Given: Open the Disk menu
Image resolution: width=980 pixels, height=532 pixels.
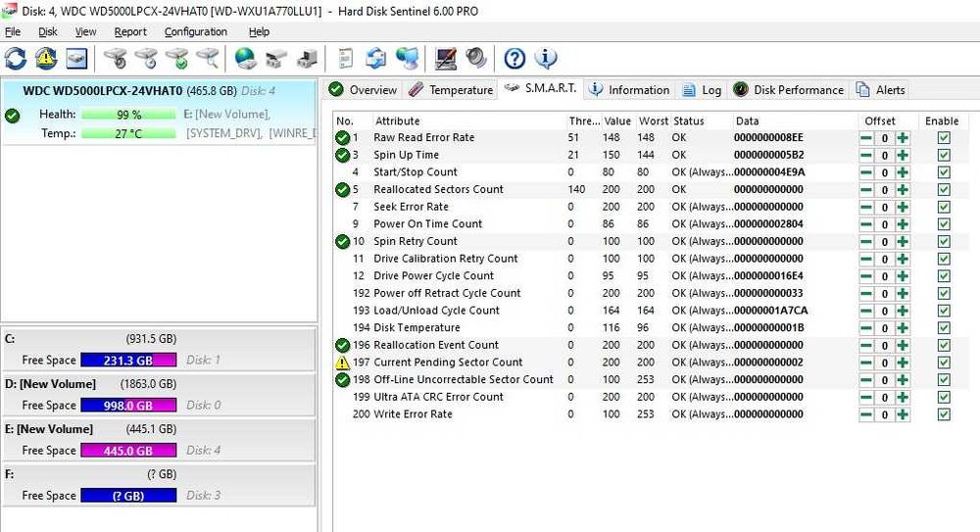Looking at the screenshot, I should [x=47, y=32].
